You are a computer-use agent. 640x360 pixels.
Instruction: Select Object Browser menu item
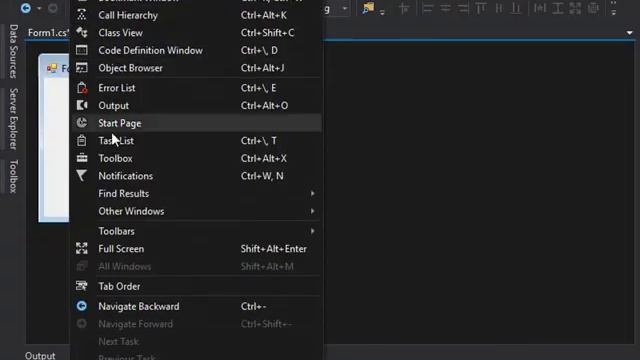pos(196,68)
